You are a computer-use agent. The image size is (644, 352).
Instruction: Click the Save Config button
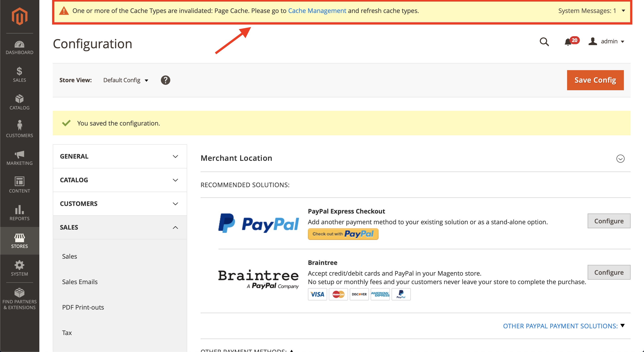[595, 80]
